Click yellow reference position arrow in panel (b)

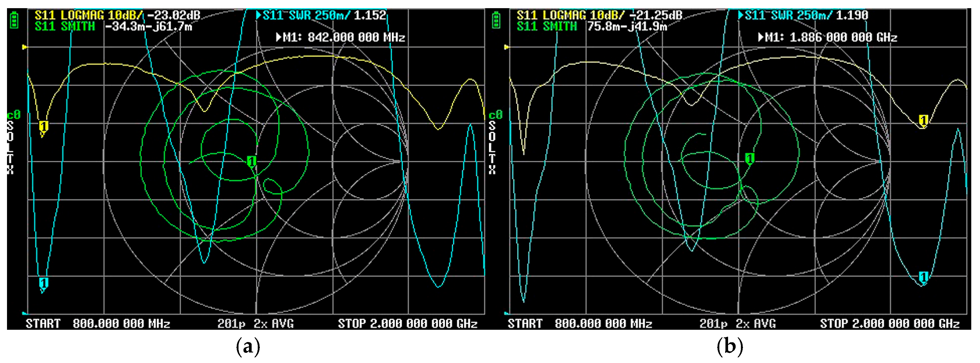(x=507, y=47)
